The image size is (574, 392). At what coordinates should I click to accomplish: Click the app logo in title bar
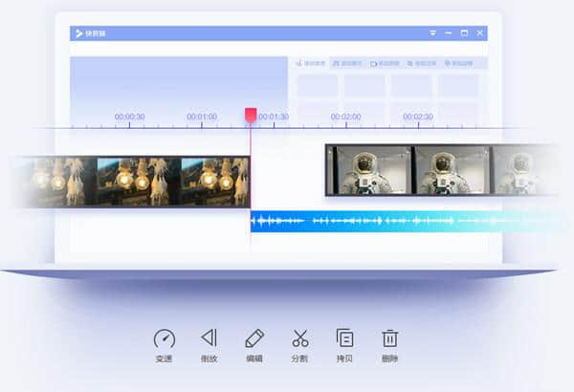tap(78, 33)
